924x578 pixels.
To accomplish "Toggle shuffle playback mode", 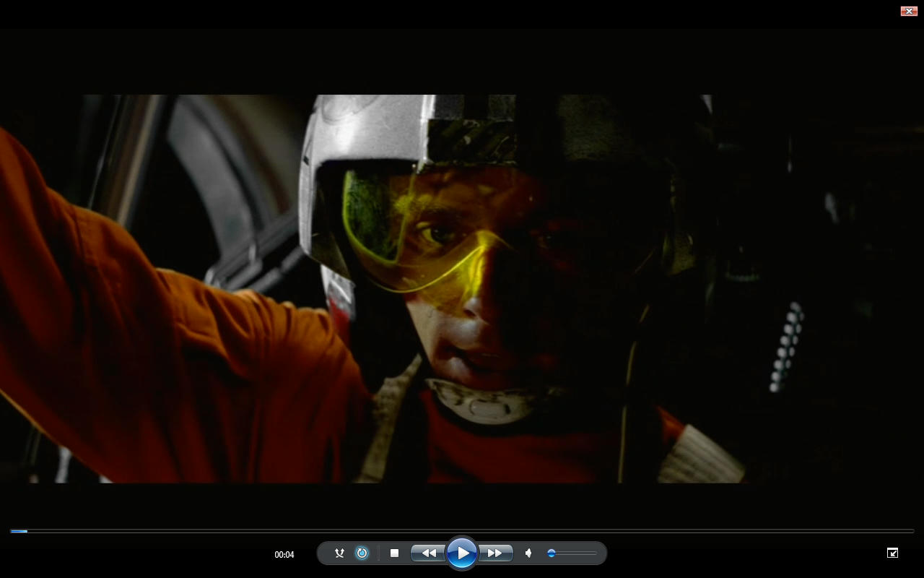I will tap(339, 553).
